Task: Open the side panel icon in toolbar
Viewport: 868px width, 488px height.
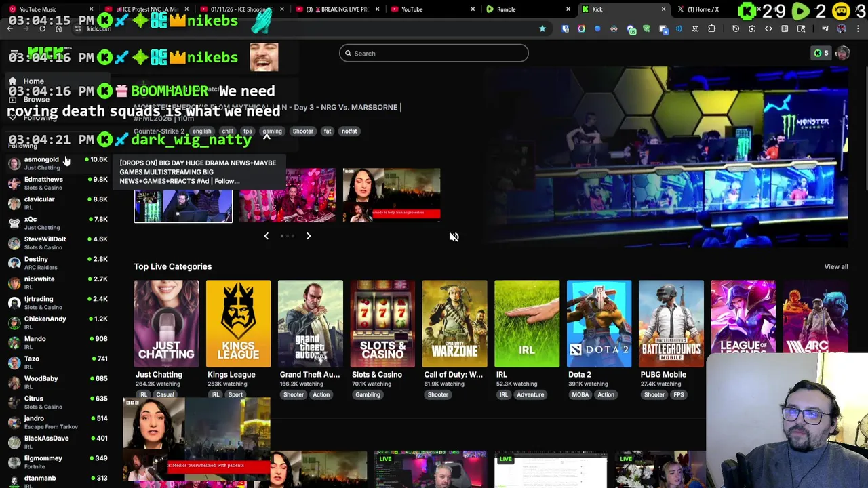Action: [785, 28]
